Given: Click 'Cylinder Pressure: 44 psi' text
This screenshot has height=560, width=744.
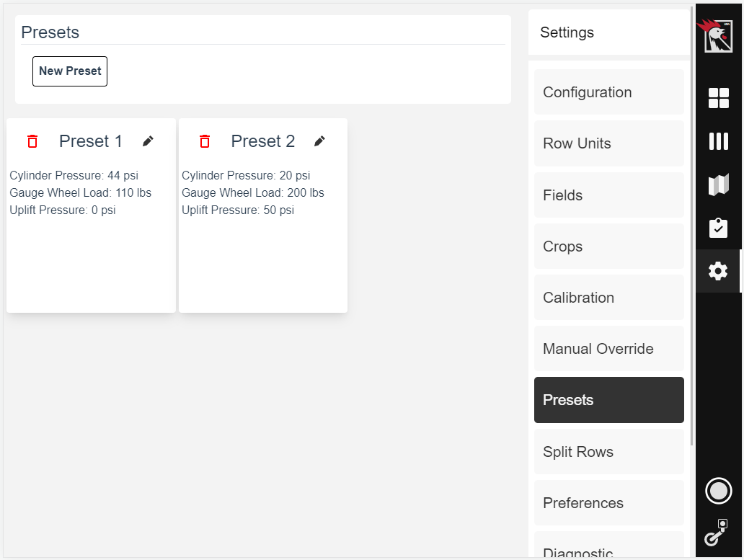Looking at the screenshot, I should coord(74,175).
